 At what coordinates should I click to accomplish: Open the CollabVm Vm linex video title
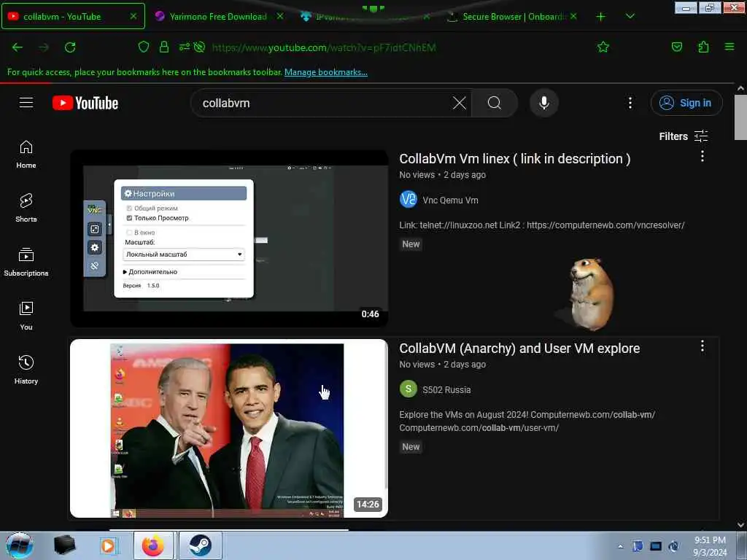514,158
